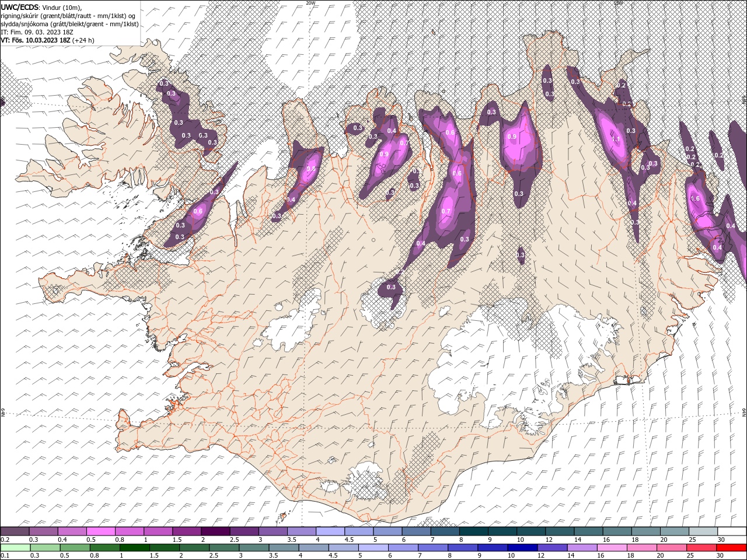Screen dimensions: 747x560
Task: Click the 'UWC/ECDS: Vindur (10m)' title text
Action: (41, 7)
